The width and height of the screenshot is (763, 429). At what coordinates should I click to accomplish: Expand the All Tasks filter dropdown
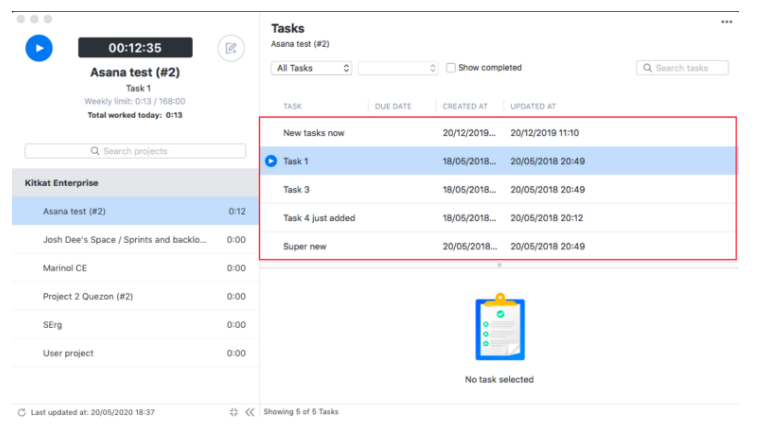pos(312,68)
